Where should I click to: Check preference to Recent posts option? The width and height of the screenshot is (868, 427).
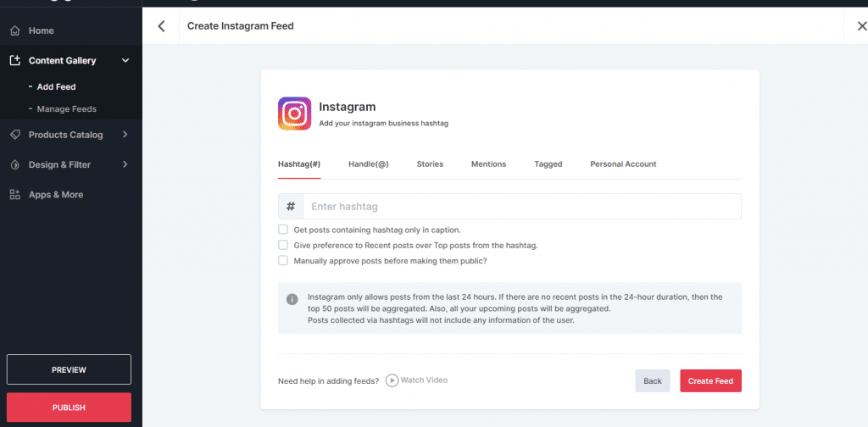pyautogui.click(x=283, y=245)
